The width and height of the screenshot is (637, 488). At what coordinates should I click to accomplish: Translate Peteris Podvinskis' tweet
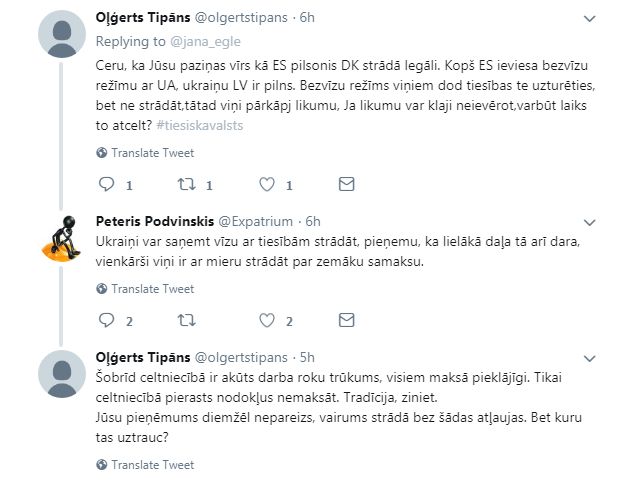152,289
